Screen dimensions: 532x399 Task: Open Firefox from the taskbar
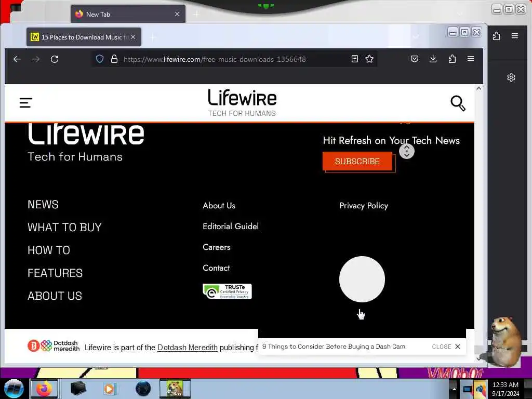pos(44,389)
